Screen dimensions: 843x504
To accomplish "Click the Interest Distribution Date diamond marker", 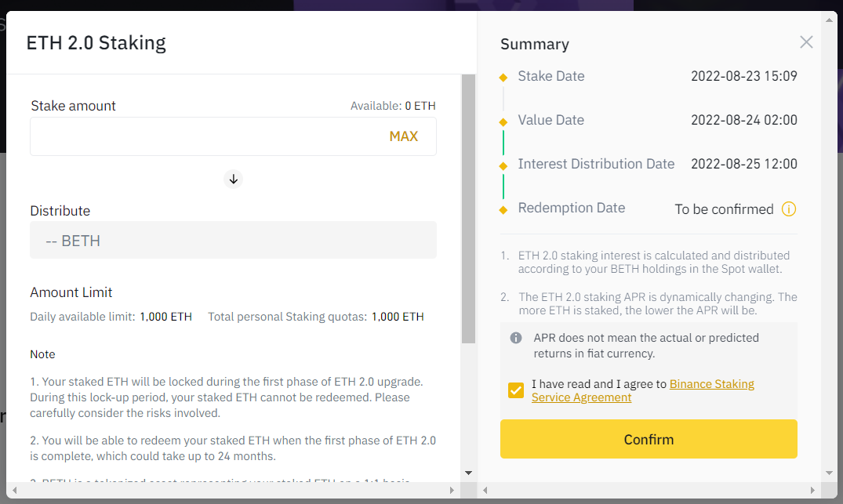I will click(503, 164).
